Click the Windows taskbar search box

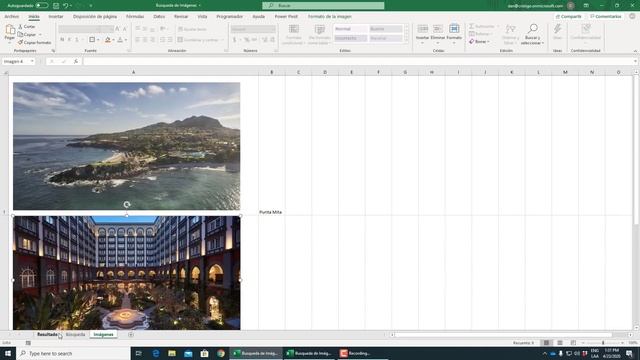click(x=73, y=353)
